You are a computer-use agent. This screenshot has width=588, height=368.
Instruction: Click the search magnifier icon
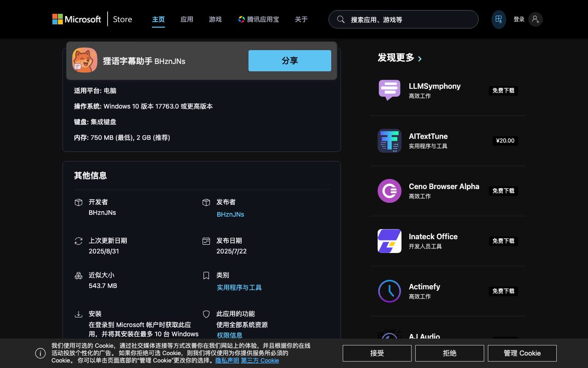341,19
